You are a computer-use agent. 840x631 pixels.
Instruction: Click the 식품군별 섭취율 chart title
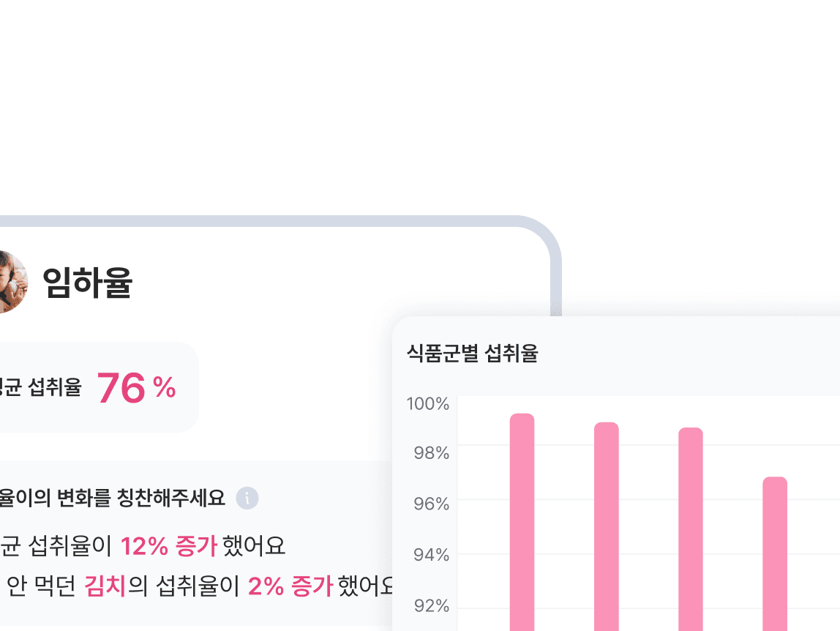pos(473,354)
